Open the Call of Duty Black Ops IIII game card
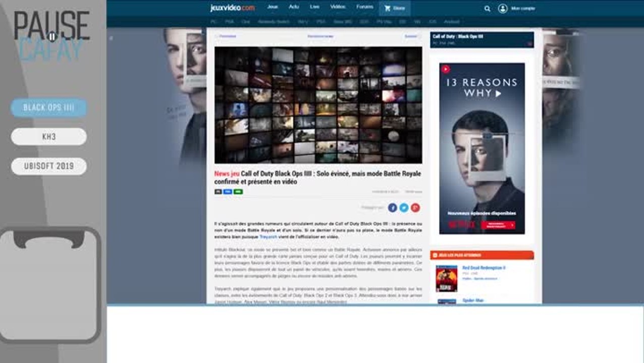Image resolution: width=644 pixels, height=363 pixels. tap(482, 40)
